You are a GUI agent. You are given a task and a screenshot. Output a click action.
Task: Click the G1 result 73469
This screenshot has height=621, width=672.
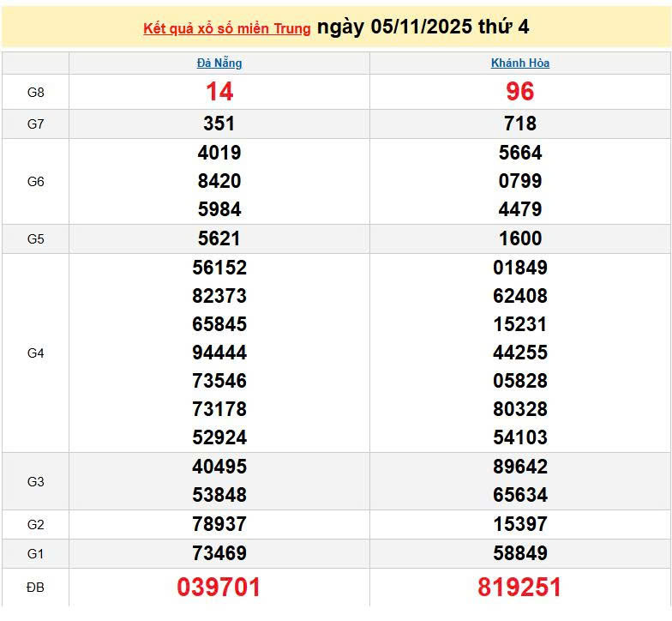[219, 553]
